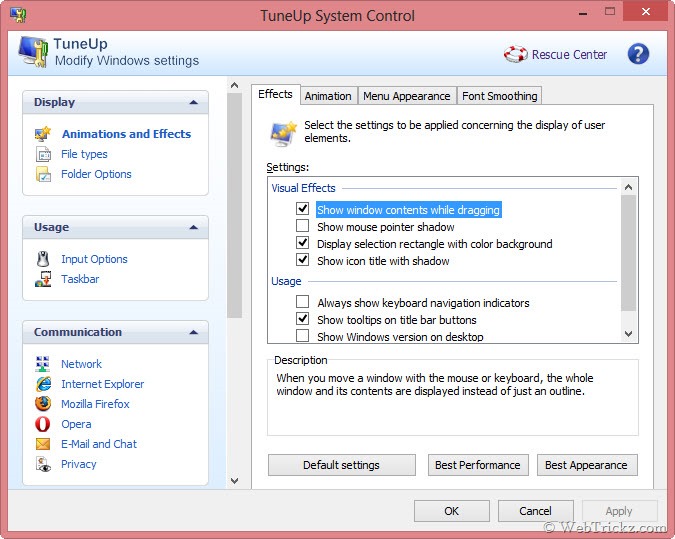This screenshot has width=675, height=539.
Task: Click the Network icon
Action: coord(43,364)
